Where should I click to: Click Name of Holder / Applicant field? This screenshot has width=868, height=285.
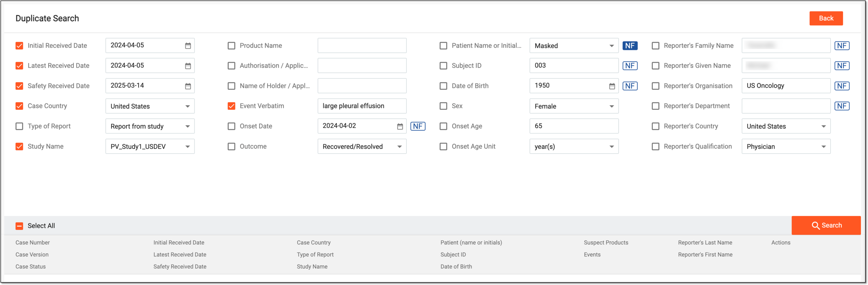tap(362, 86)
